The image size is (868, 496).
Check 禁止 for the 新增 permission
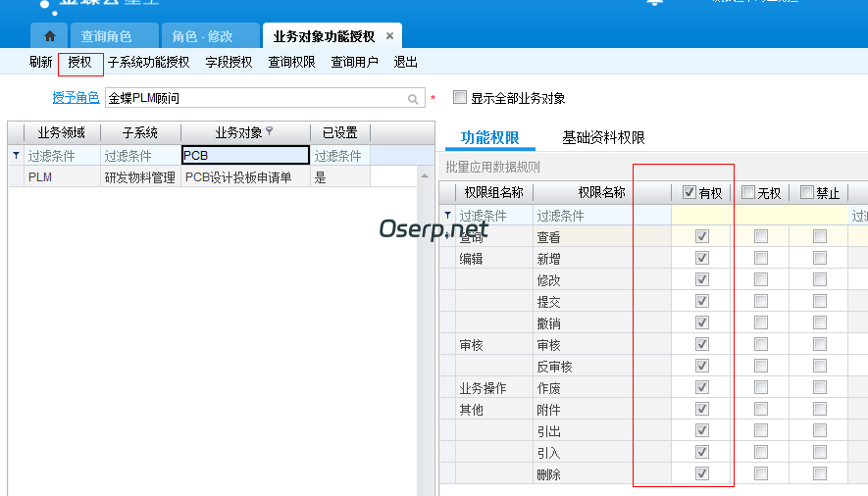click(820, 258)
